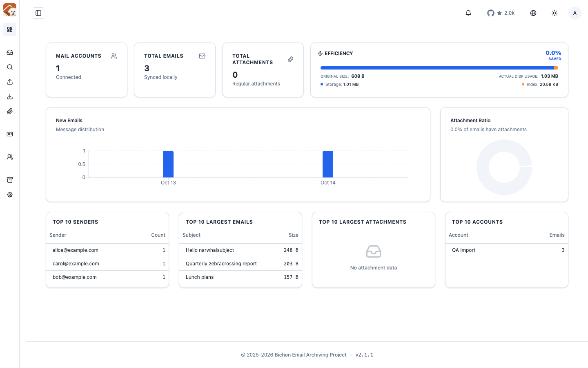Click the Mail Accounts Connected card
This screenshot has width=588, height=368.
[87, 70]
